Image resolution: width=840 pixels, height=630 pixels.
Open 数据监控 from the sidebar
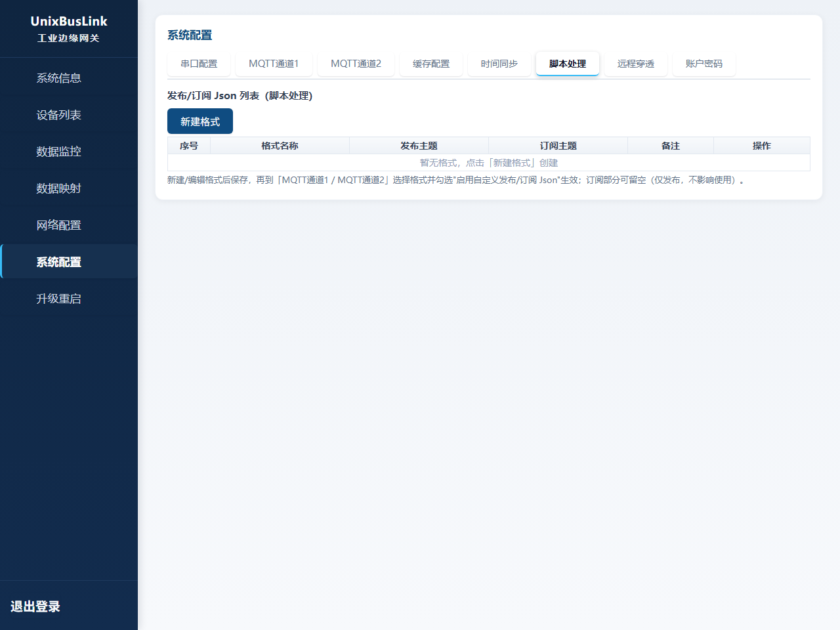pos(69,152)
